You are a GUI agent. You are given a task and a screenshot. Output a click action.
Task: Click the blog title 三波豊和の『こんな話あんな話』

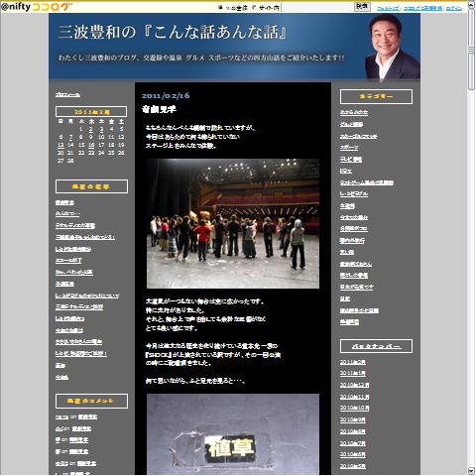pyautogui.click(x=172, y=33)
